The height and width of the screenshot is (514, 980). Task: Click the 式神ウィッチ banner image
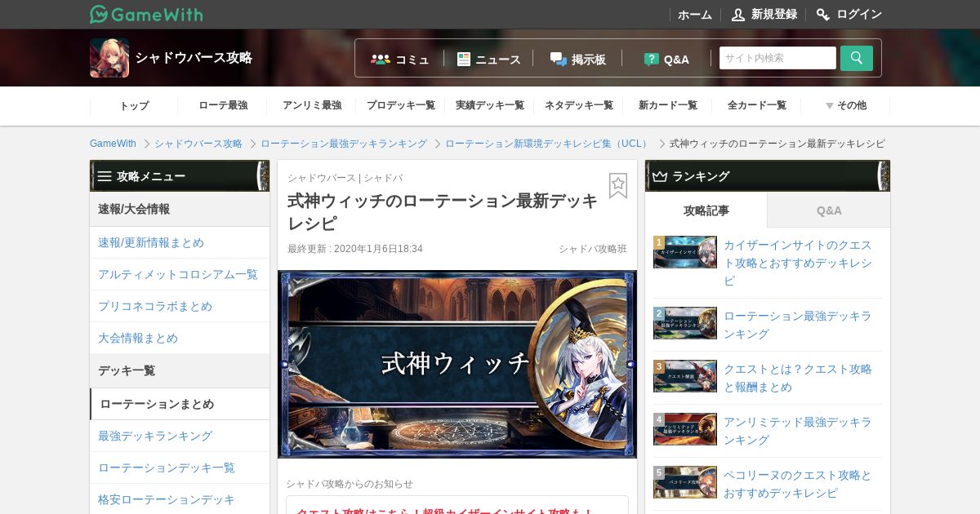coord(457,364)
